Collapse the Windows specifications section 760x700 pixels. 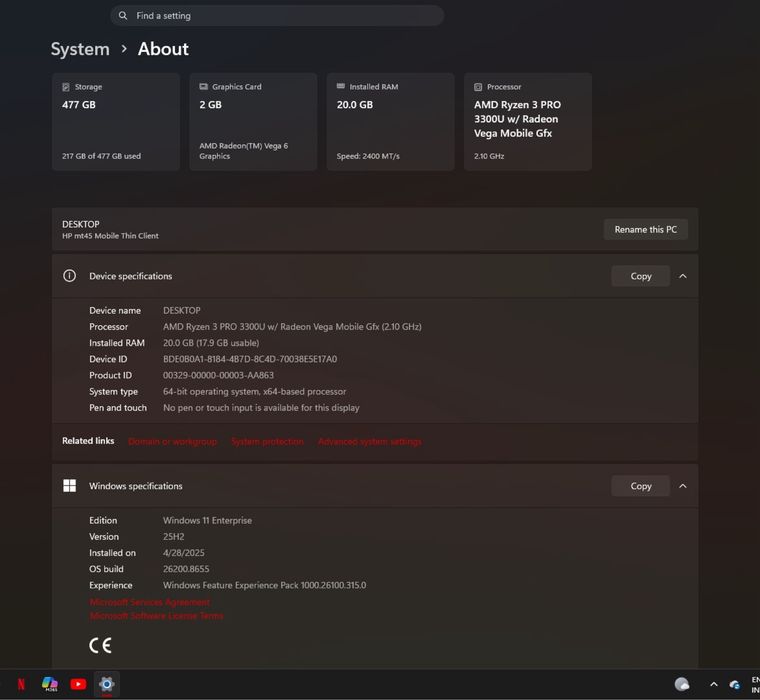pyautogui.click(x=683, y=486)
